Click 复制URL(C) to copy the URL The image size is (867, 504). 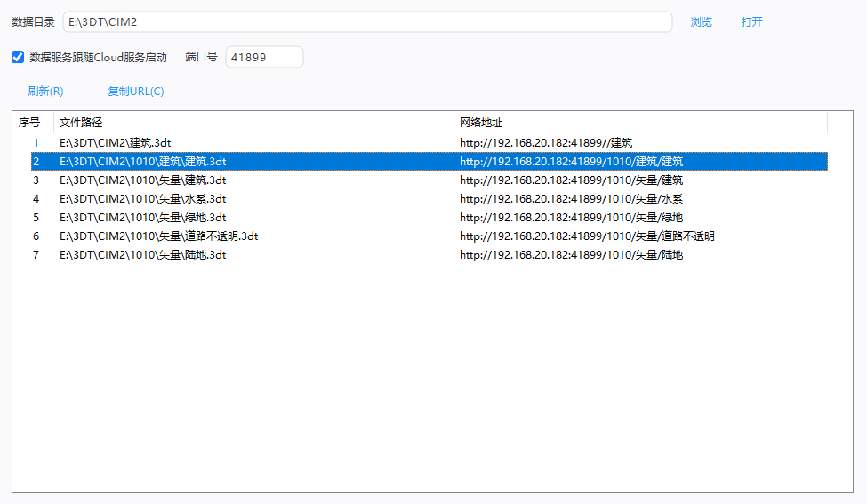(135, 92)
